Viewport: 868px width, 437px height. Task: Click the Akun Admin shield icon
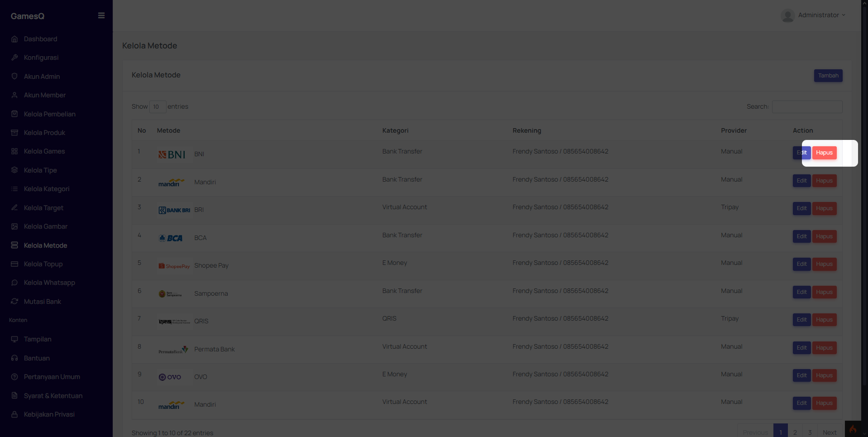click(14, 77)
